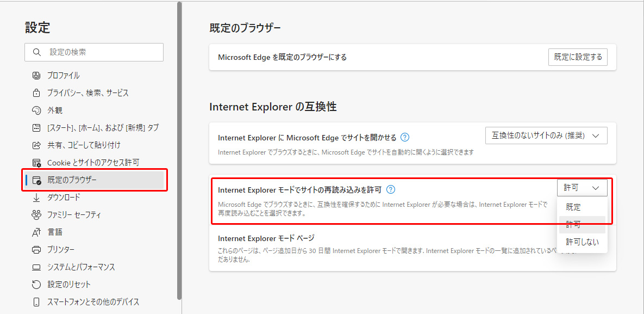
Task: Open the 互換性のないサイトのみ (推奨) dropdown
Action: point(546,136)
